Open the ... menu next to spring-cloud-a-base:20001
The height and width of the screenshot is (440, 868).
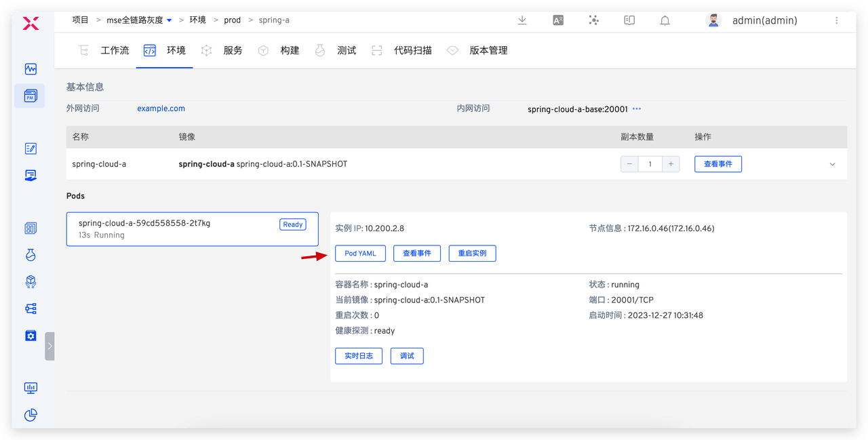[x=636, y=108]
